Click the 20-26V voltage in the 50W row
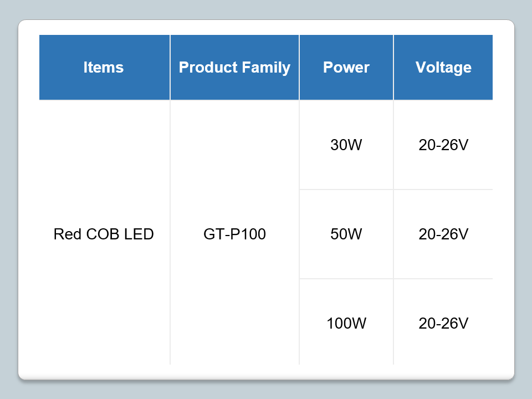The width and height of the screenshot is (532, 399). (x=443, y=234)
